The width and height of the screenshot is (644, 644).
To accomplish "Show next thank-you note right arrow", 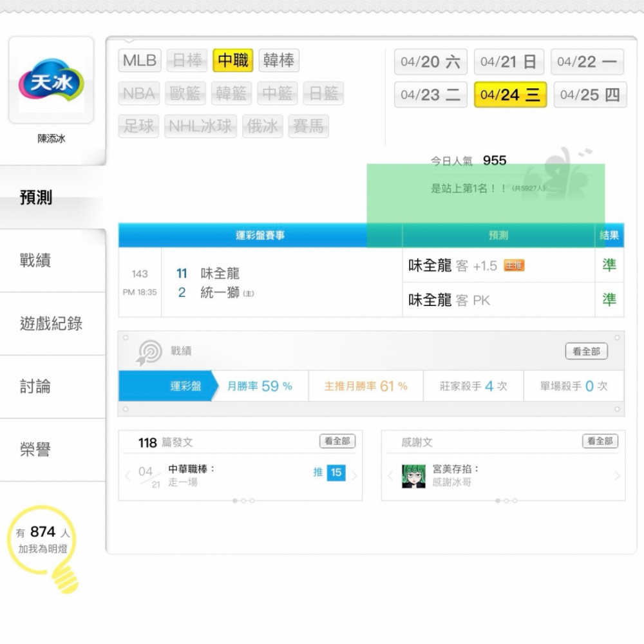I will 617,476.
